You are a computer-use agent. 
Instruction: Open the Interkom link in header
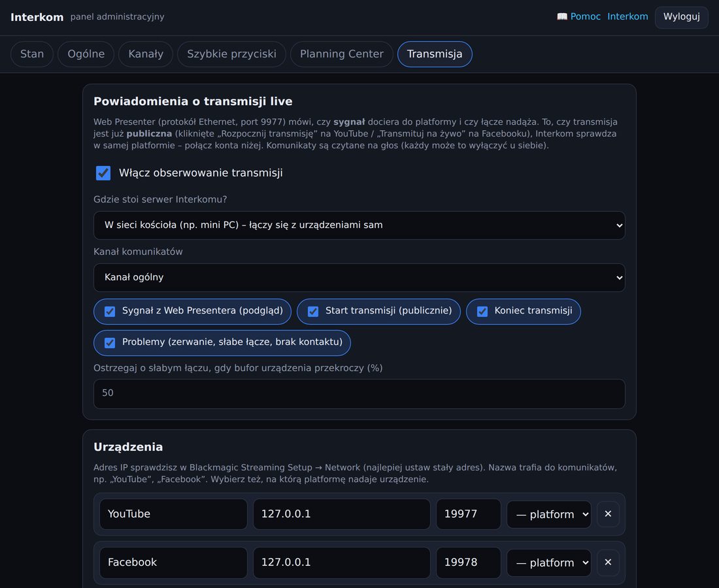627,16
